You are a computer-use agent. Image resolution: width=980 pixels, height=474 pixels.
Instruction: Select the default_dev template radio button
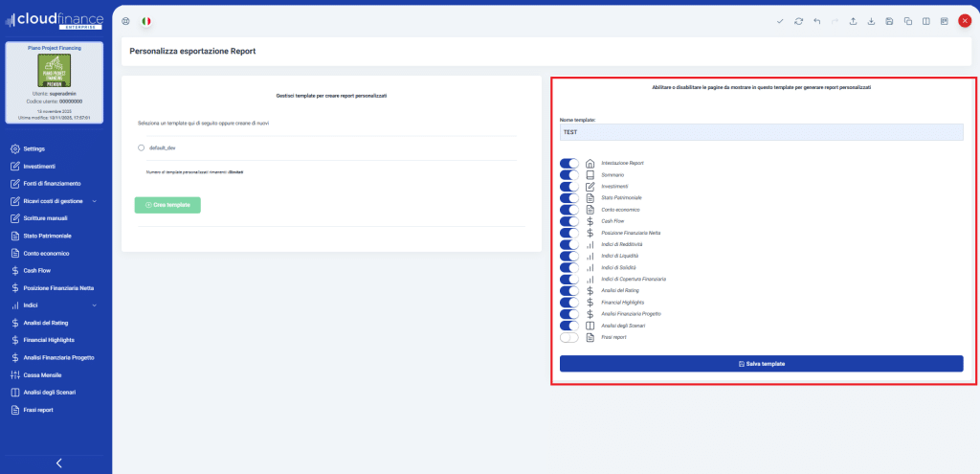[x=142, y=147]
